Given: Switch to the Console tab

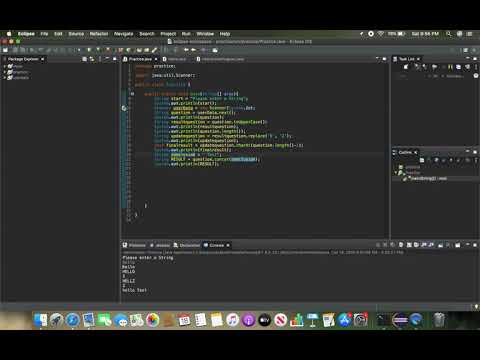Looking at the screenshot, I should click(x=217, y=245).
